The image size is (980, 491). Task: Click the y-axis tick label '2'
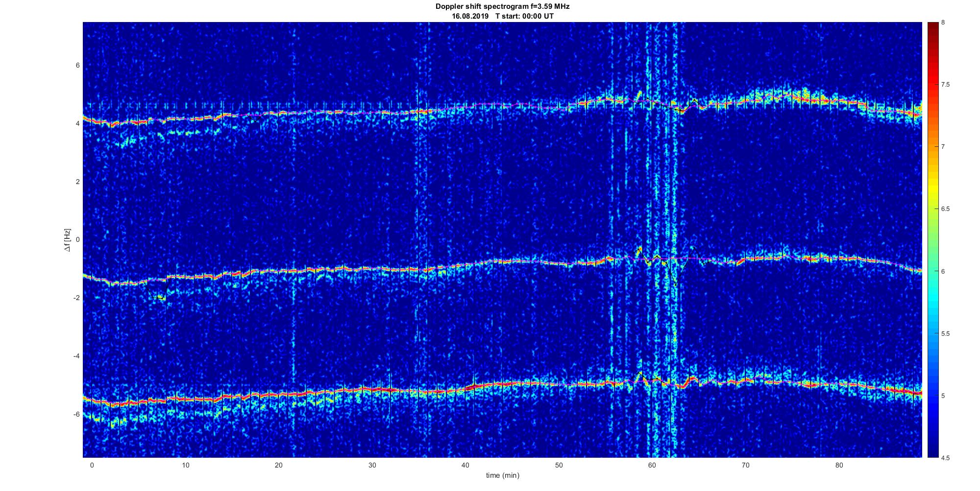pos(77,182)
